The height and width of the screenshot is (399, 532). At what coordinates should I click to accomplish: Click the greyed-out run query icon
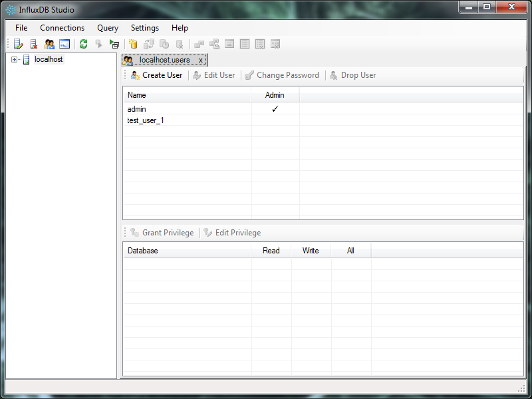(98, 44)
